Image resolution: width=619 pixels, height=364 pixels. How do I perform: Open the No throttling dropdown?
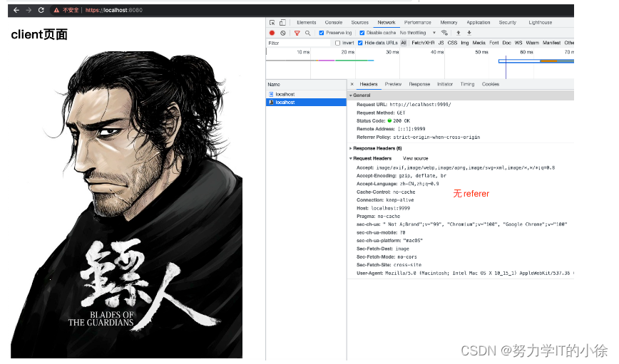(x=418, y=33)
